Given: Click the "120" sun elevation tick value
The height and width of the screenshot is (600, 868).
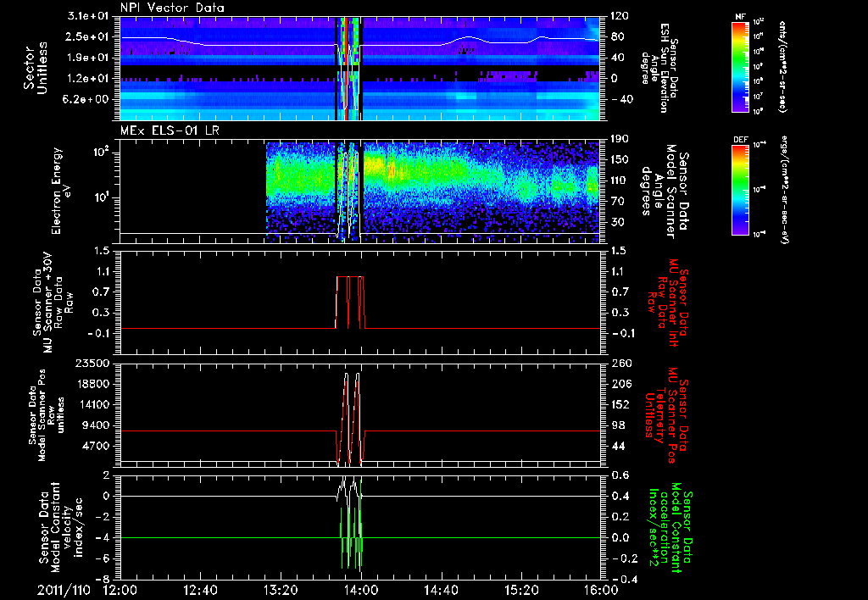Looking at the screenshot, I should click(x=620, y=16).
